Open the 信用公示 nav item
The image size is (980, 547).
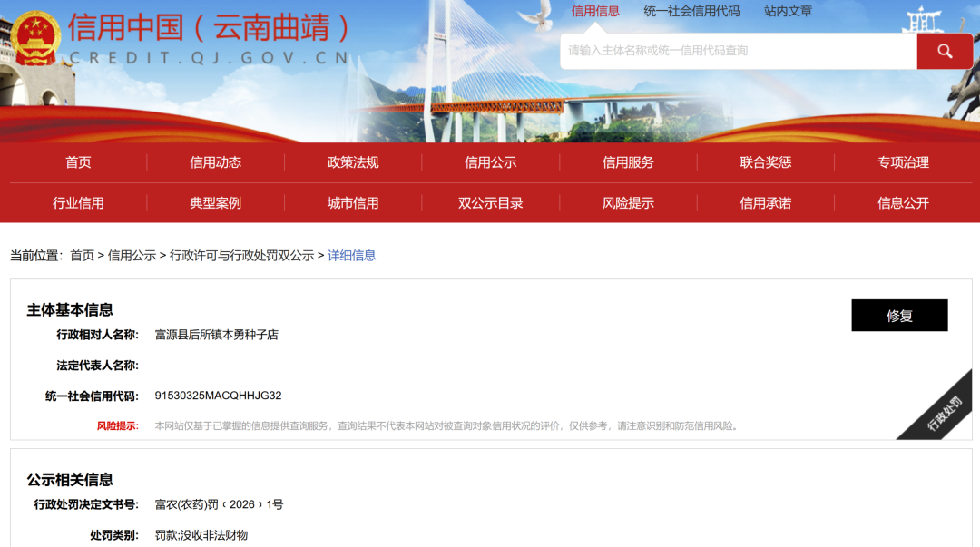[x=491, y=162]
